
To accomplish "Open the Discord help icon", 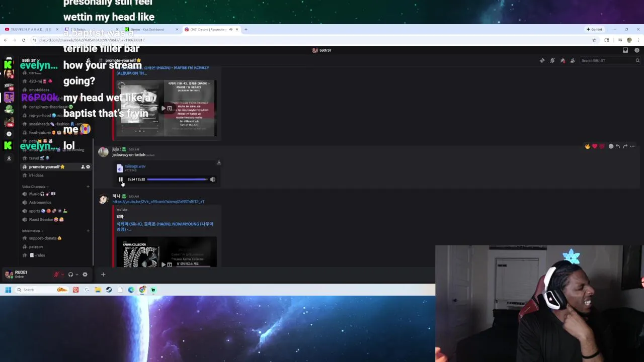I will tap(637, 50).
